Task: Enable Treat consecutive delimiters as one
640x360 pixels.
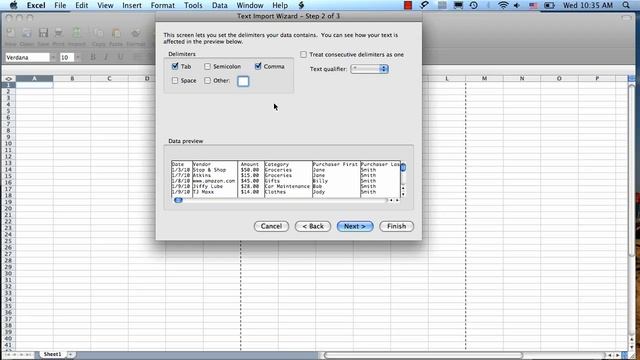Action: (x=303, y=54)
